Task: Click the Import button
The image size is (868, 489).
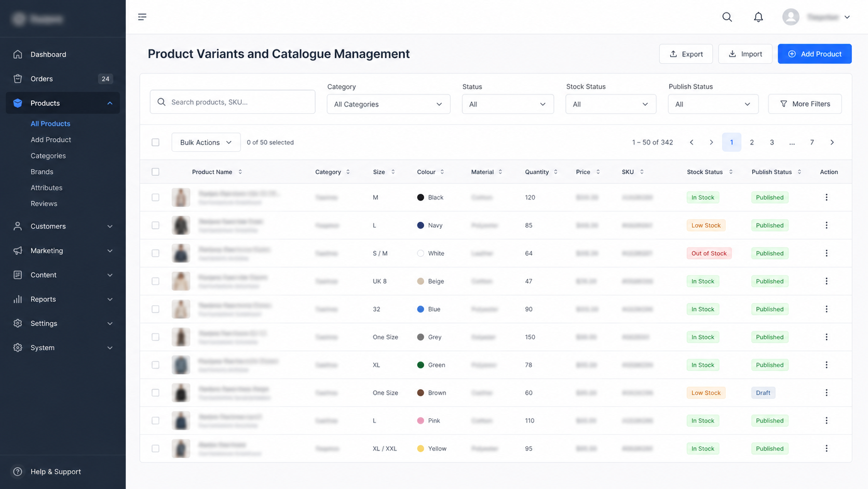Action: 745,54
